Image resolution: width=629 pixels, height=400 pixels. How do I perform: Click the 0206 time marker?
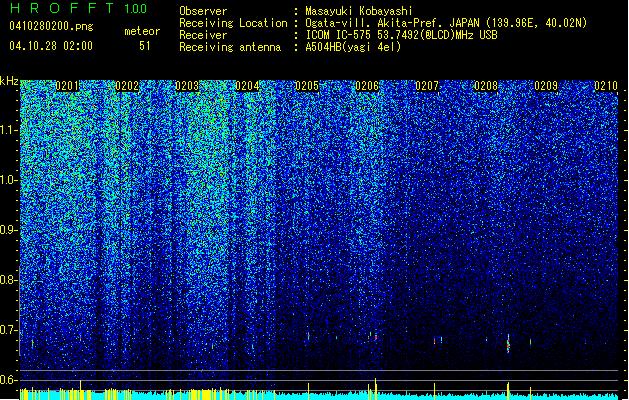point(367,86)
